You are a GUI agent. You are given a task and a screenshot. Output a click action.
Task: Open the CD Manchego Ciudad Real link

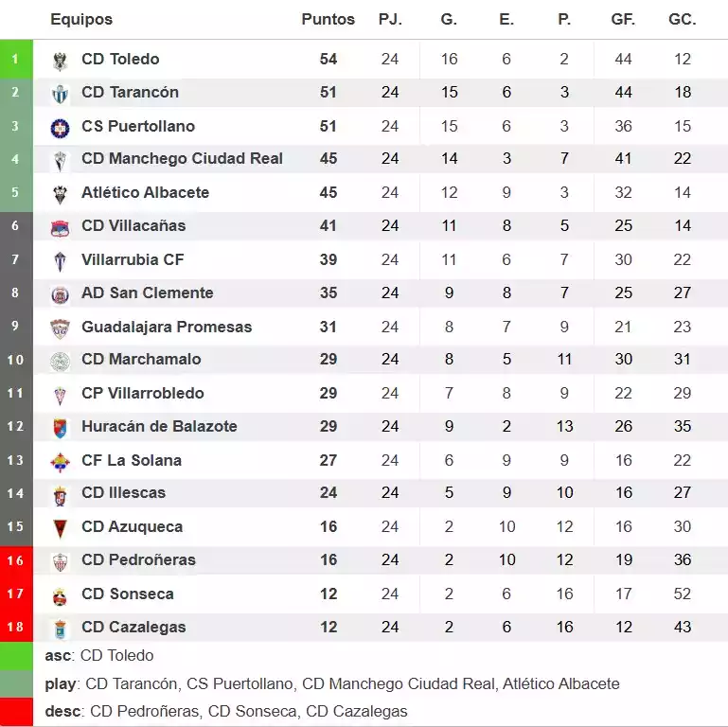point(182,159)
